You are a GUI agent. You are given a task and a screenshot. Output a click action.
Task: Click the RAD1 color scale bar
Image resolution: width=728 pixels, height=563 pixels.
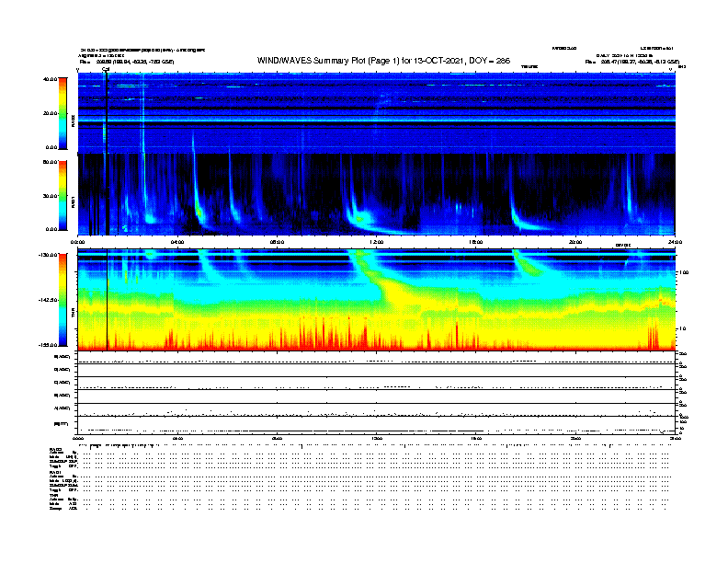[63, 196]
